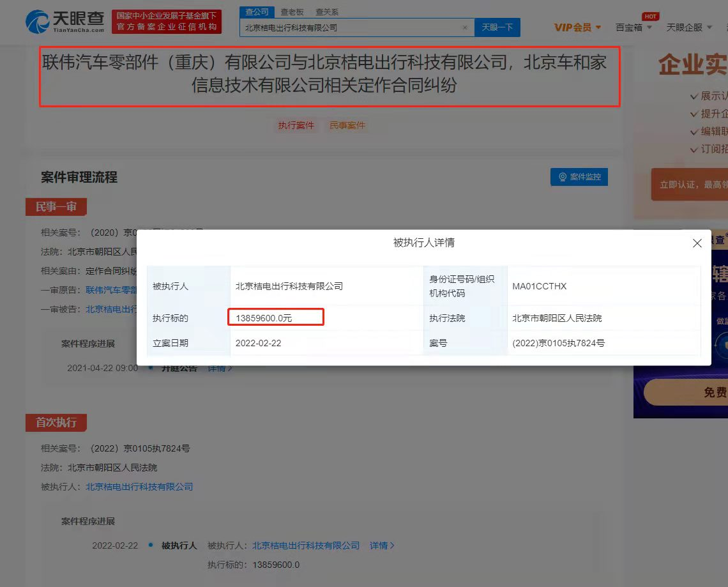This screenshot has width=728, height=587.
Task: Click the 立即认证 orange promo button
Action: point(690,185)
